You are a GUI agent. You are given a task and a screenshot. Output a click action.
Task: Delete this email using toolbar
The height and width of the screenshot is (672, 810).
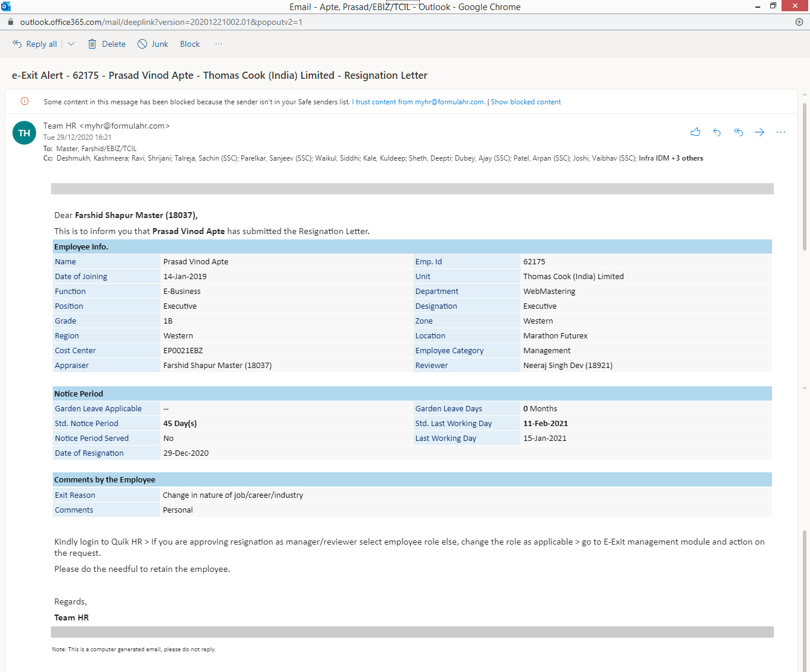pyautogui.click(x=107, y=44)
